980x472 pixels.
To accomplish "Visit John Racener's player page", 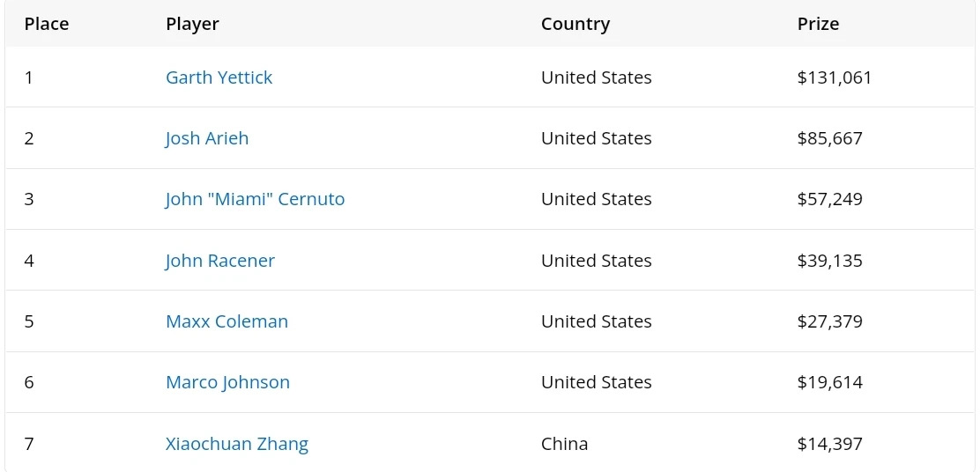I will pos(220,261).
